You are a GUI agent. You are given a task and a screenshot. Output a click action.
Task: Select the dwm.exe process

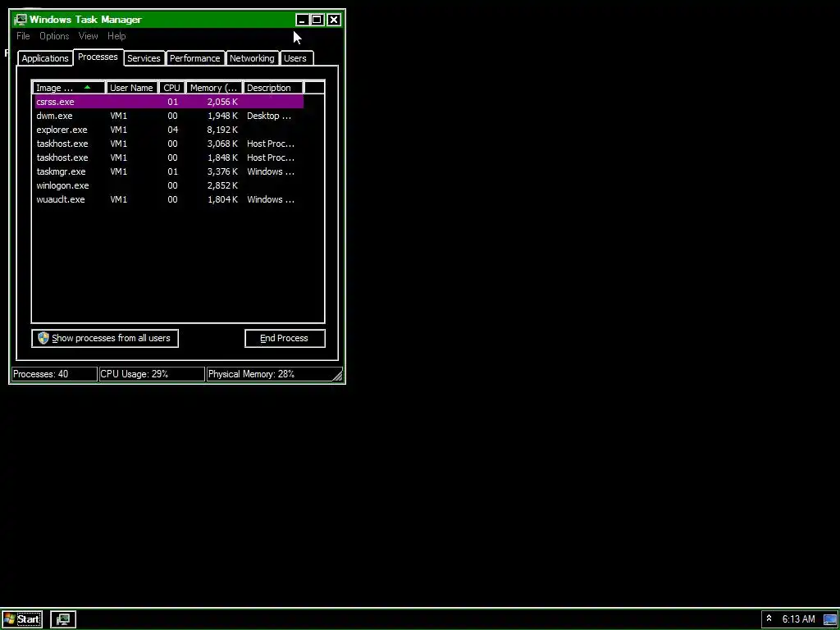pyautogui.click(x=169, y=116)
